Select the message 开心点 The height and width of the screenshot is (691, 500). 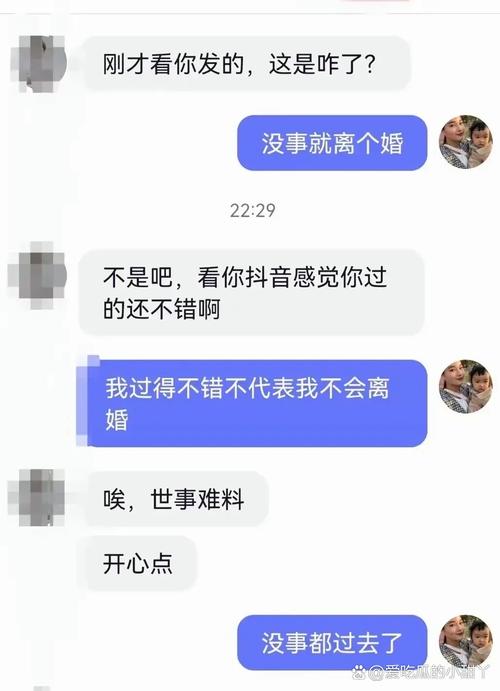[137, 563]
